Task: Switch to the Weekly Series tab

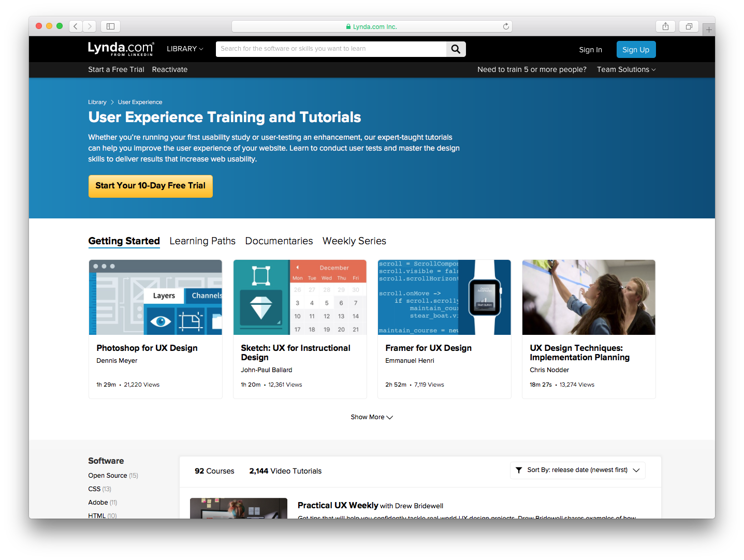Action: pyautogui.click(x=354, y=241)
